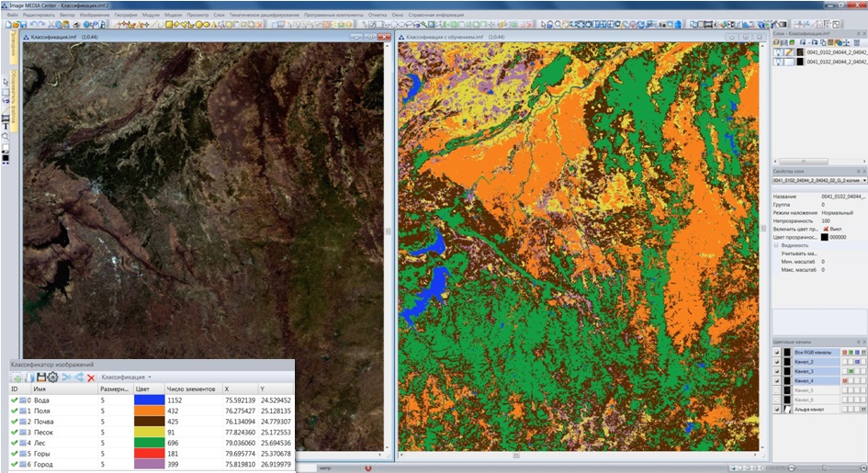Click the add-class icon in the classifier toolbar
This screenshot has width=868, height=473.
tap(17, 377)
